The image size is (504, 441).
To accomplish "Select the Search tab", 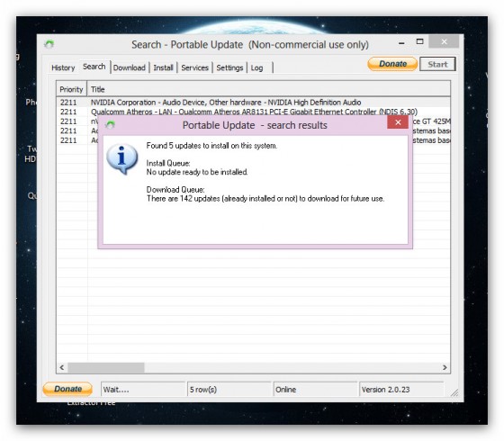I will (x=94, y=67).
